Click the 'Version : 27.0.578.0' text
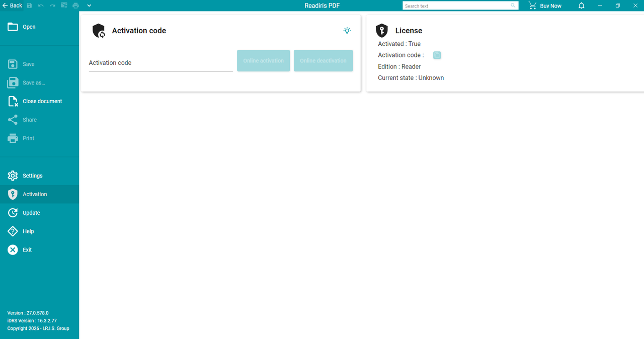The width and height of the screenshot is (644, 339). [x=28, y=313]
